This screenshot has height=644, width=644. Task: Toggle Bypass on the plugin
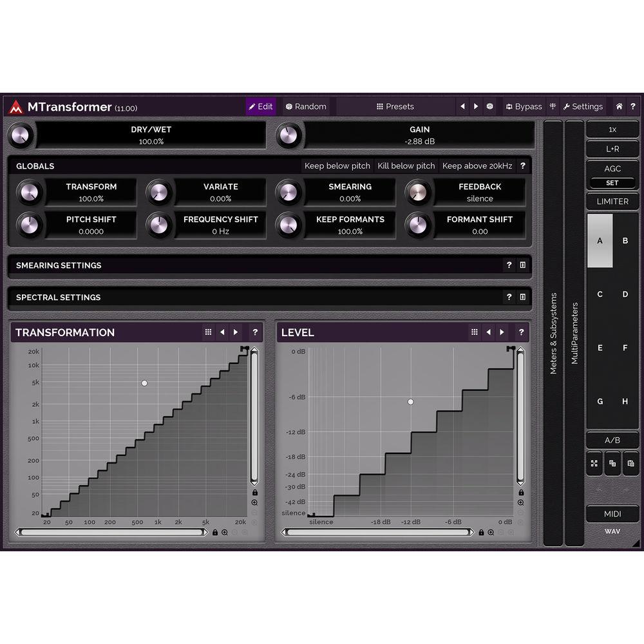click(x=524, y=106)
